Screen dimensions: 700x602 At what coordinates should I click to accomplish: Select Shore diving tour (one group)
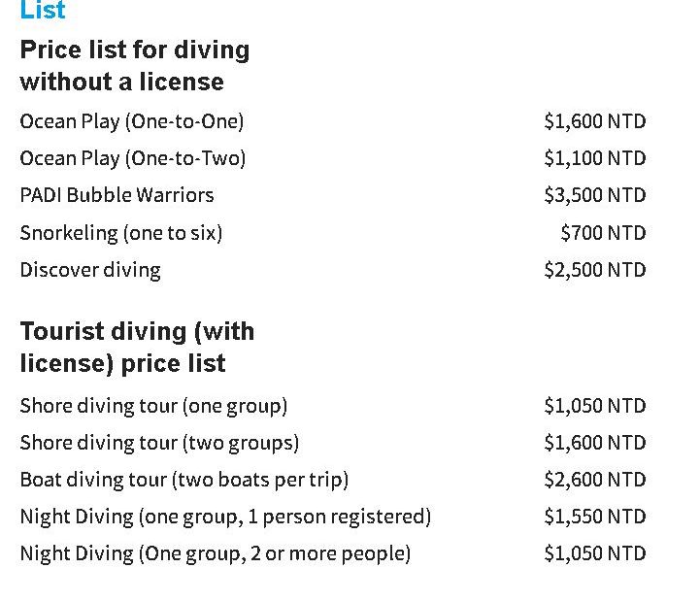(x=153, y=406)
